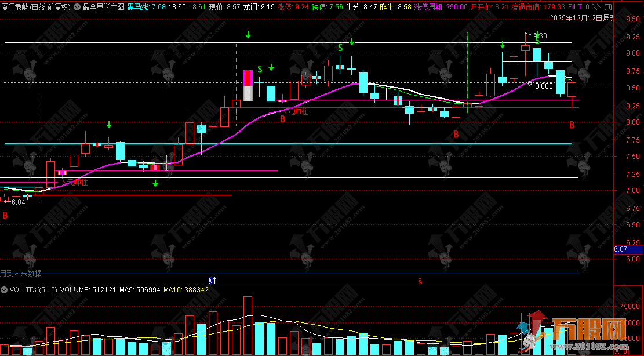Select the red B signal under the latest candle
Viewport: 644px width, 356px height.
572,125
